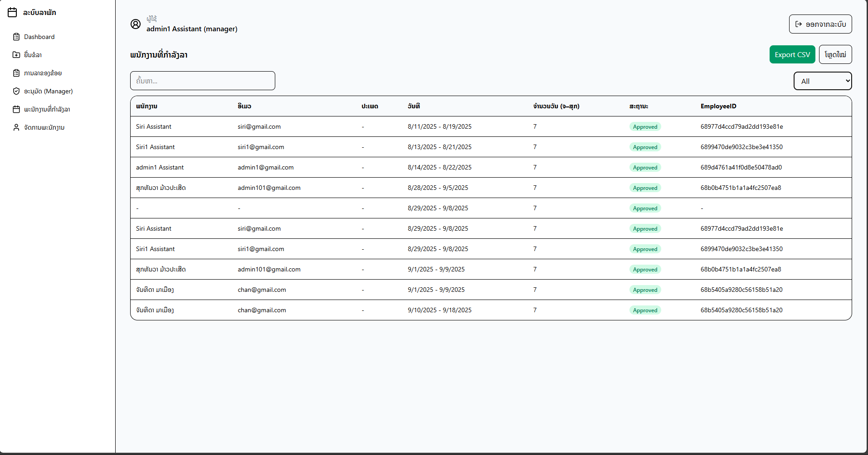Click the calendar icon for employees on leave
Viewport: 868px width, 455px height.
(16, 109)
